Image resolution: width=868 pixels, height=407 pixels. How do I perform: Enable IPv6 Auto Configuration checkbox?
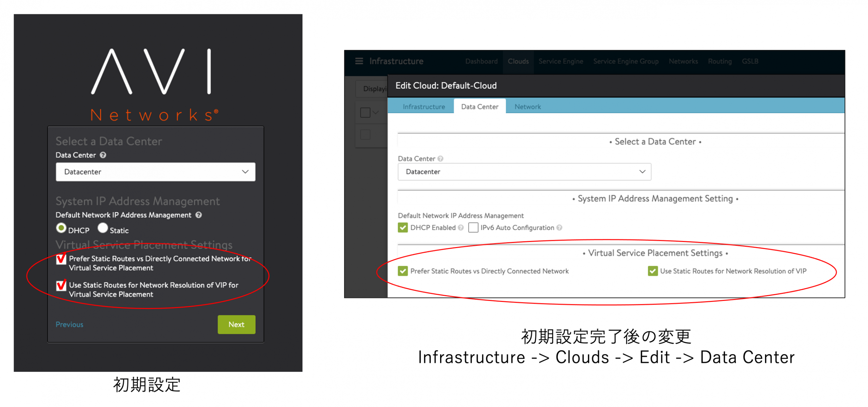473,228
